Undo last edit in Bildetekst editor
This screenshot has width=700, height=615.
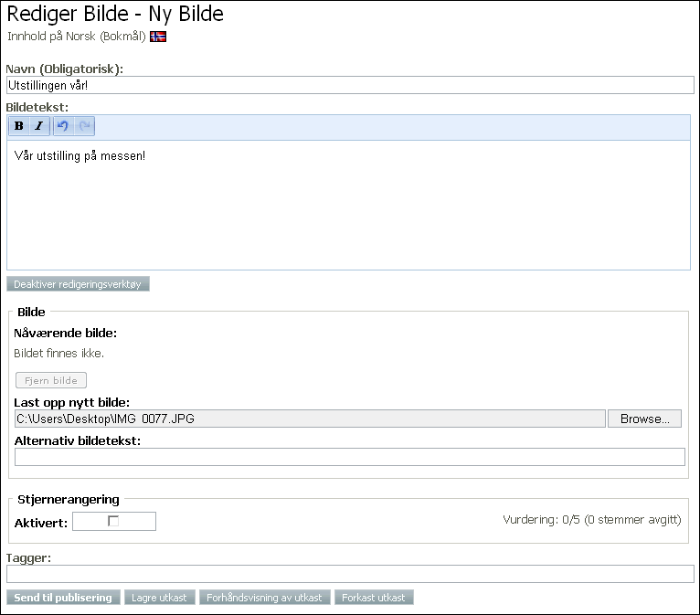[63, 126]
